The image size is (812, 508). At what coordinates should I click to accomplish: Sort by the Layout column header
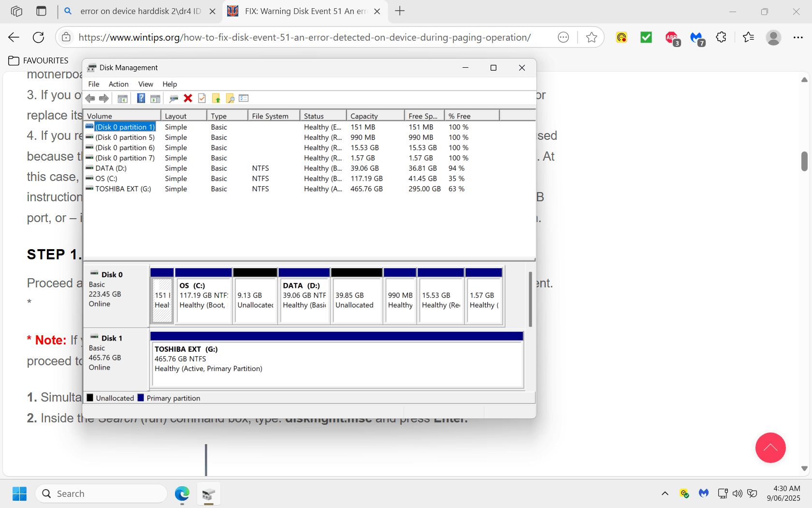tap(184, 116)
